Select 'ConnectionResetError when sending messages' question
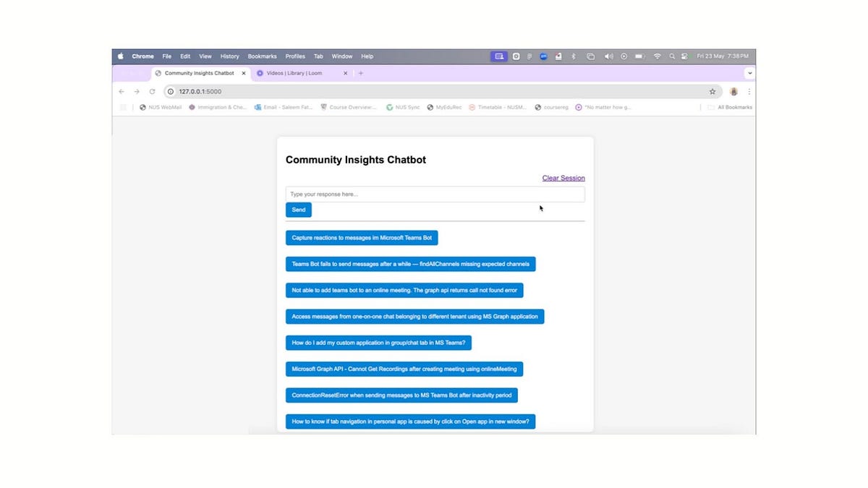868x488 pixels. [401, 395]
